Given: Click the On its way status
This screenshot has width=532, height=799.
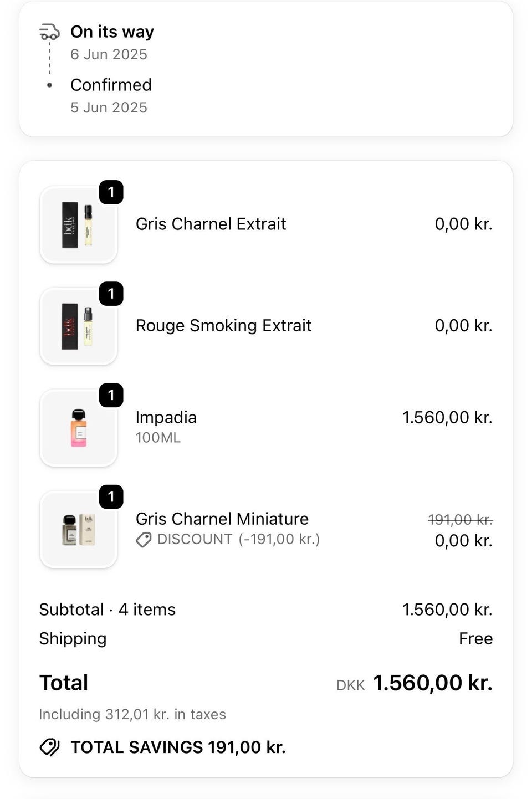Looking at the screenshot, I should [x=112, y=32].
